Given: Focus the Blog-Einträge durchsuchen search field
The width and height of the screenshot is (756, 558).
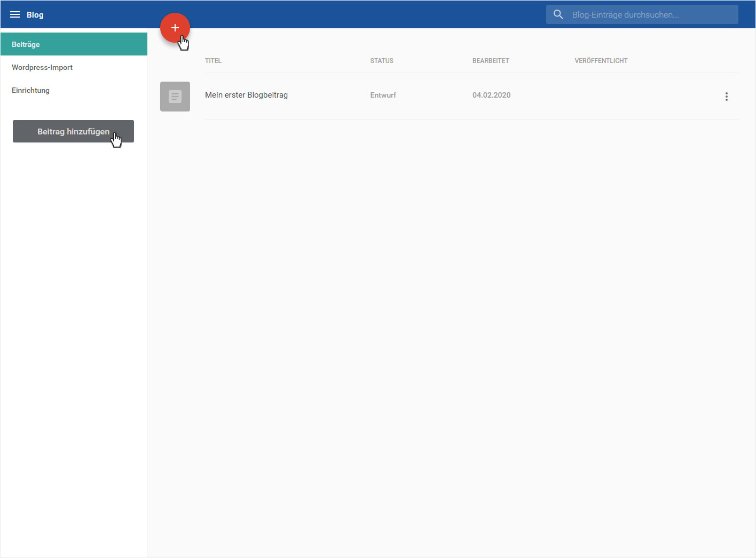Looking at the screenshot, I should 642,14.
